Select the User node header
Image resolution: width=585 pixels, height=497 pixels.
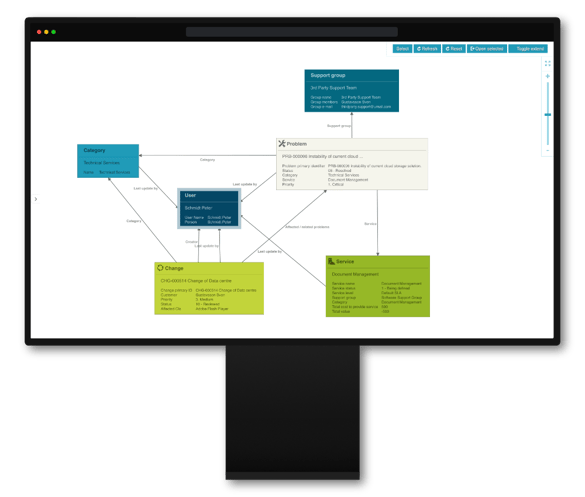click(209, 196)
